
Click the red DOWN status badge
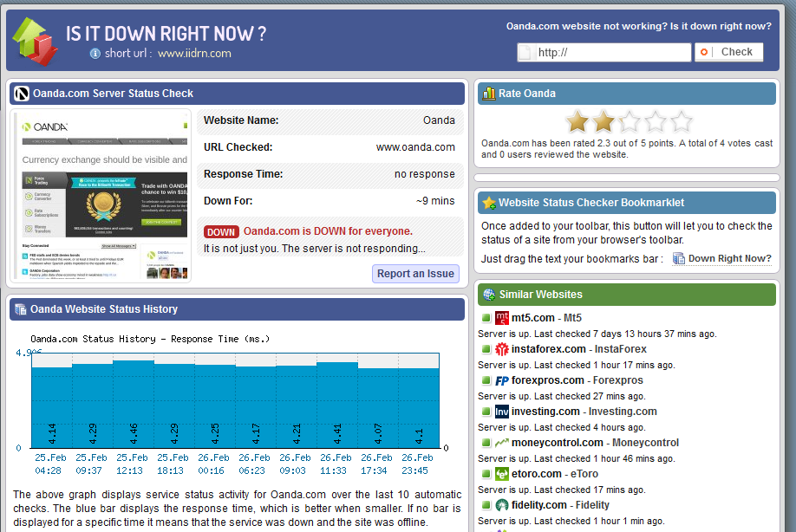tap(221, 231)
